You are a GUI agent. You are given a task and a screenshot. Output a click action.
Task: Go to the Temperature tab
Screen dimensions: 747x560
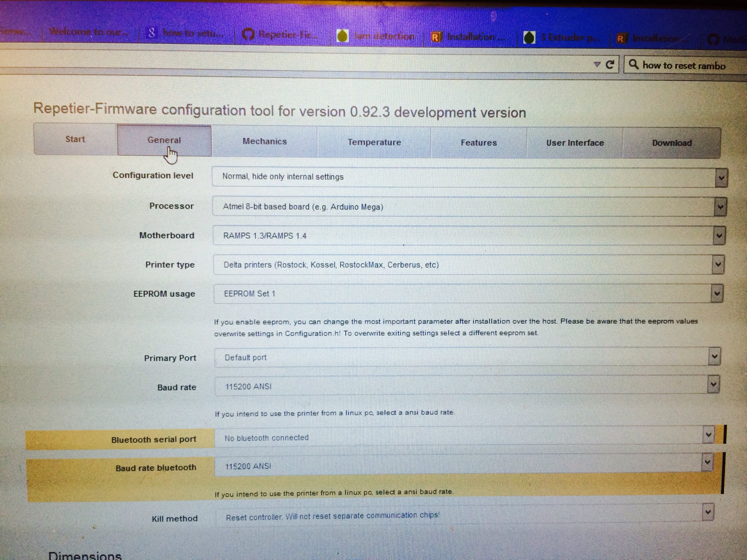374,142
